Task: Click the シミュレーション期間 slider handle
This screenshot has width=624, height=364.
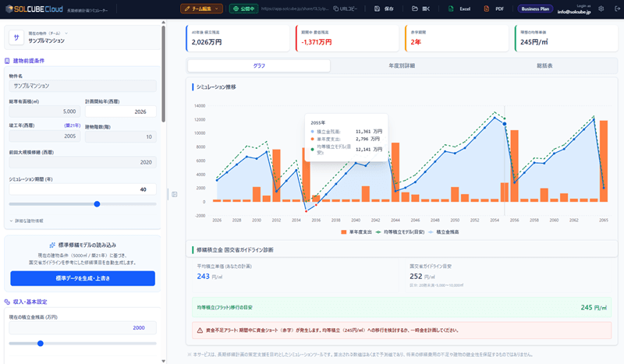Action: coord(97,204)
